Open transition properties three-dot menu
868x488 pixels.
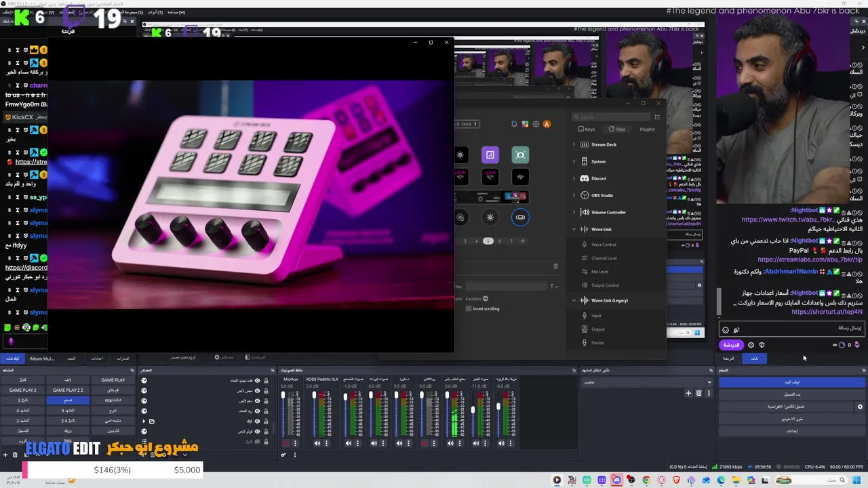708,393
